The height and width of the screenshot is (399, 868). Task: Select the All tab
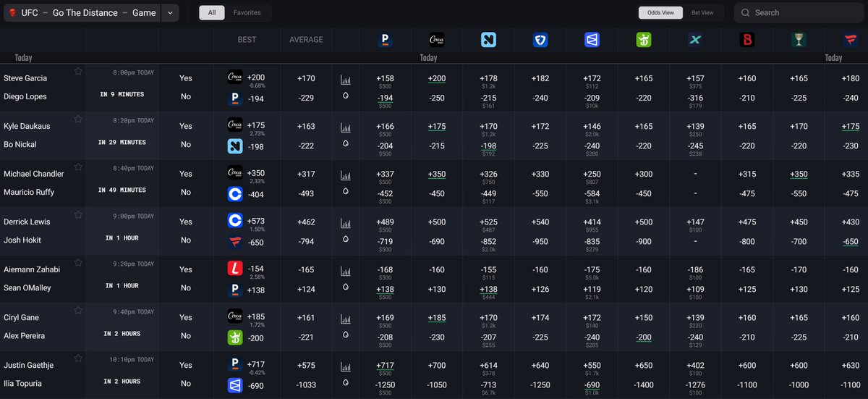pyautogui.click(x=211, y=12)
